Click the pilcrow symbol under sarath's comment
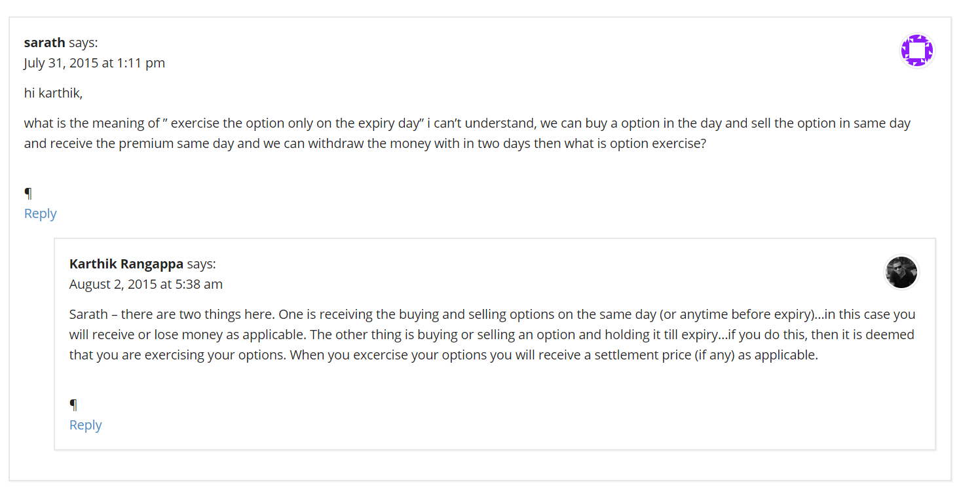Screen dimensions: 980x493 (x=28, y=193)
